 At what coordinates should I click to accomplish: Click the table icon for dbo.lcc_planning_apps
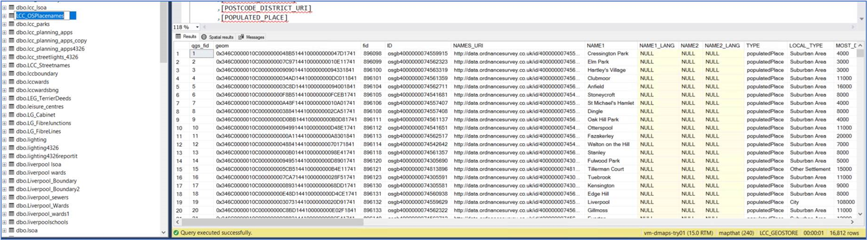(11, 32)
